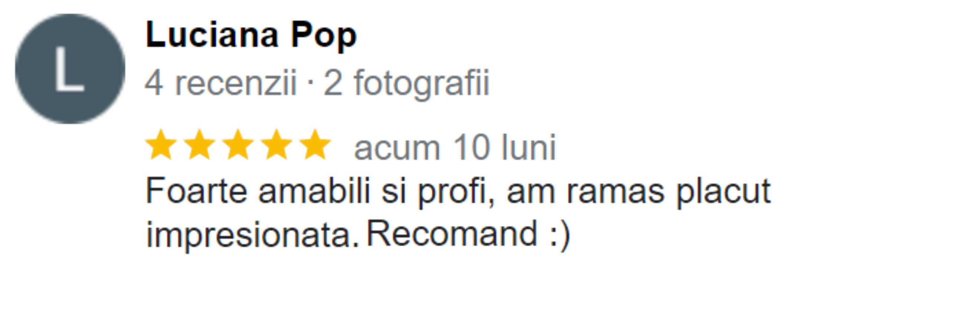The image size is (980, 309).
Task: Click the fifth last rating star
Action: click(315, 144)
